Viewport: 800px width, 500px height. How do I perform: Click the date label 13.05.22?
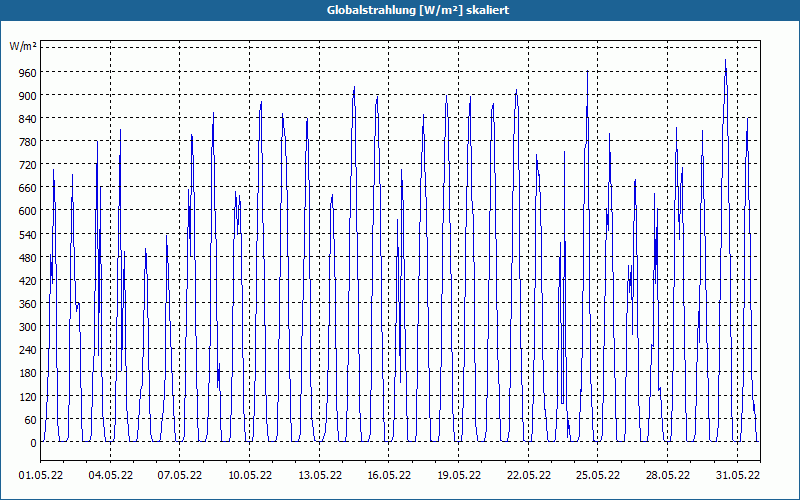pyautogui.click(x=319, y=475)
